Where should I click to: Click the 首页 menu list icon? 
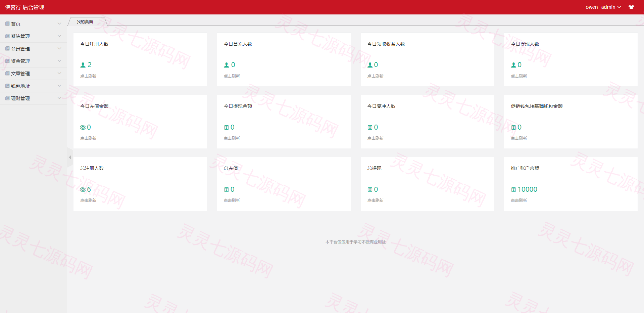pos(7,24)
